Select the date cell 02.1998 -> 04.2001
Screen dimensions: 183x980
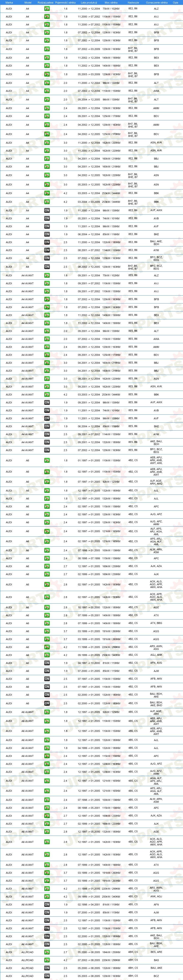[89, 905]
